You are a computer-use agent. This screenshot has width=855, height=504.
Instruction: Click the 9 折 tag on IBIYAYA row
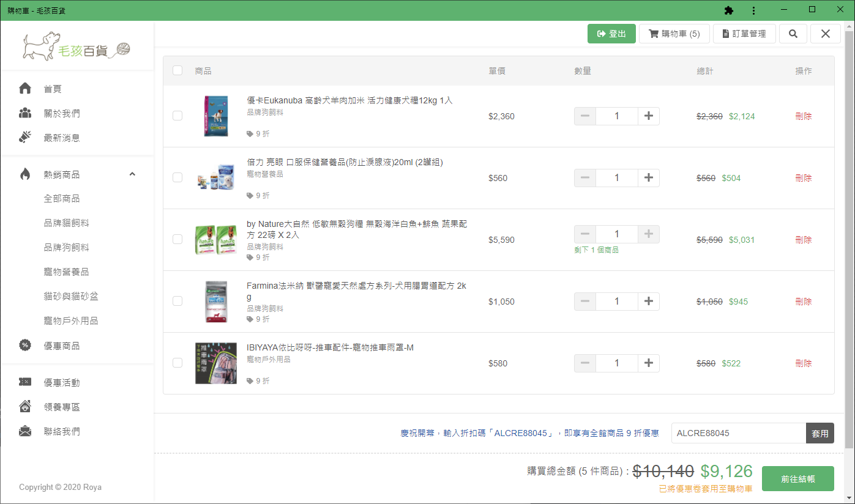pyautogui.click(x=258, y=381)
